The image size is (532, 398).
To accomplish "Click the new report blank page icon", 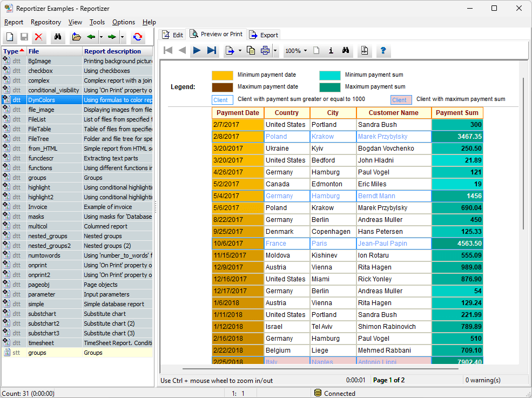I will 10,37.
